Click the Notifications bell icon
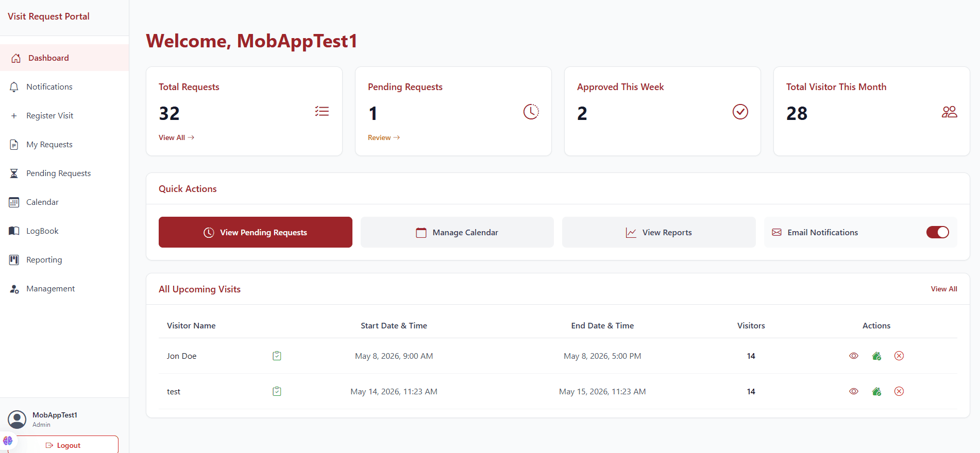Screen dimensions: 980x453 pyautogui.click(x=14, y=87)
